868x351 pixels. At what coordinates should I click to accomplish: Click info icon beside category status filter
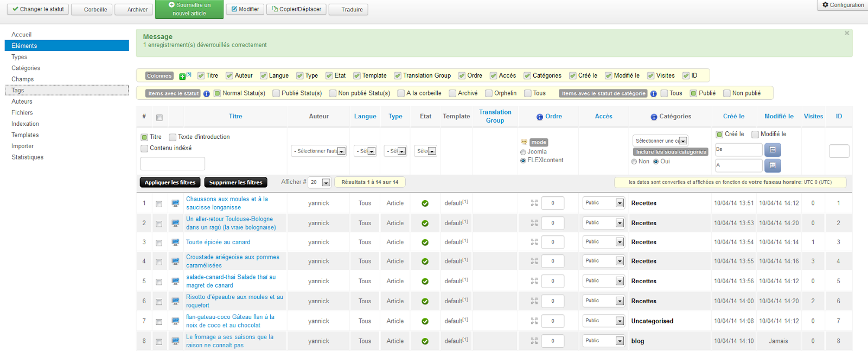[x=654, y=94]
